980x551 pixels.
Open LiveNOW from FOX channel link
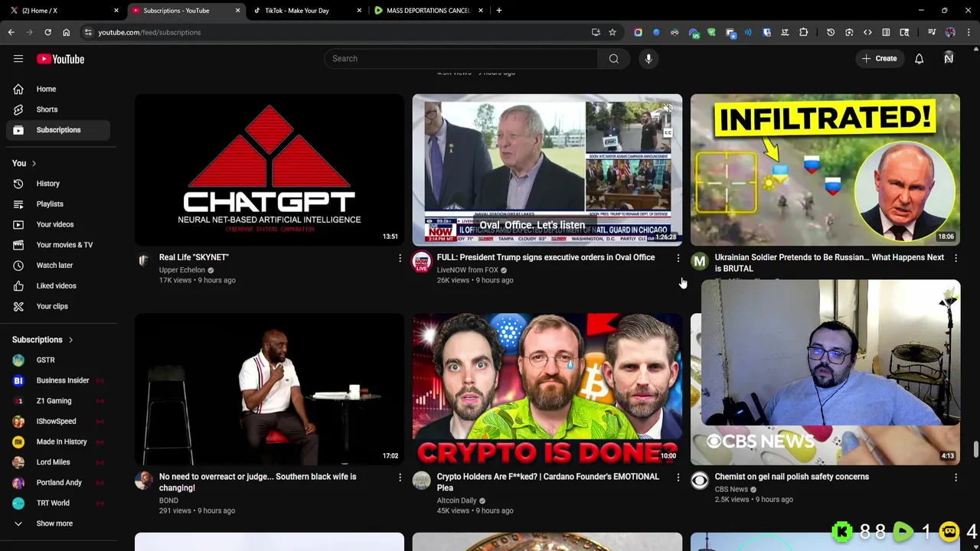467,270
